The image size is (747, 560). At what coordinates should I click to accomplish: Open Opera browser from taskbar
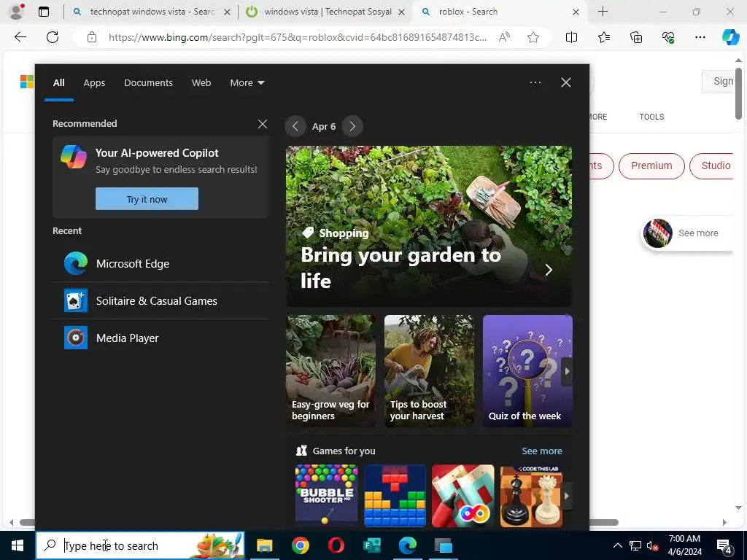[x=336, y=545]
